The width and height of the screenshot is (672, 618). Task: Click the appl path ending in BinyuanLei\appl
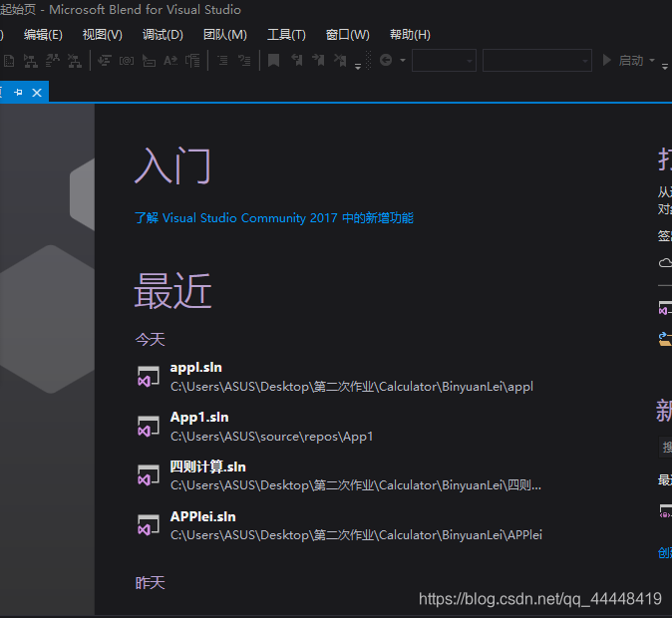pos(352,387)
